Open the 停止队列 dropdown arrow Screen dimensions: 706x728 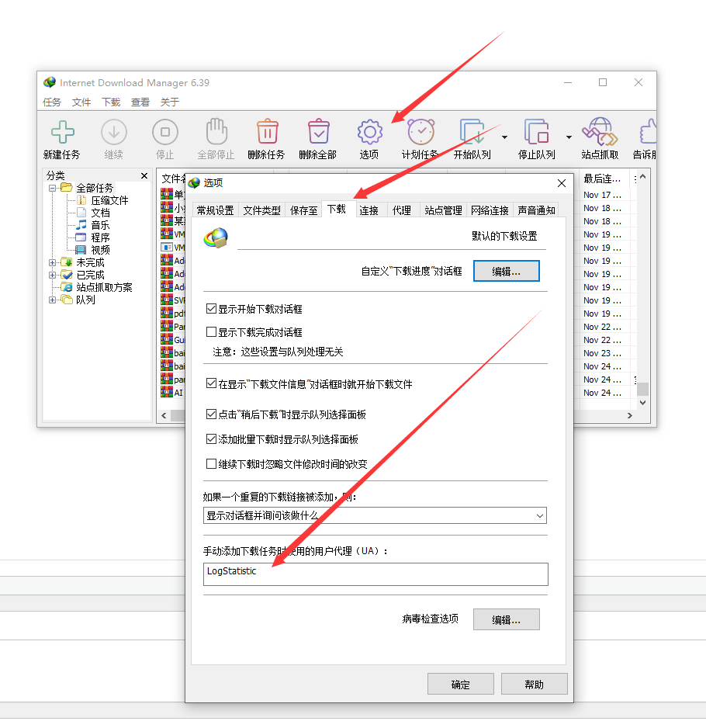click(569, 137)
